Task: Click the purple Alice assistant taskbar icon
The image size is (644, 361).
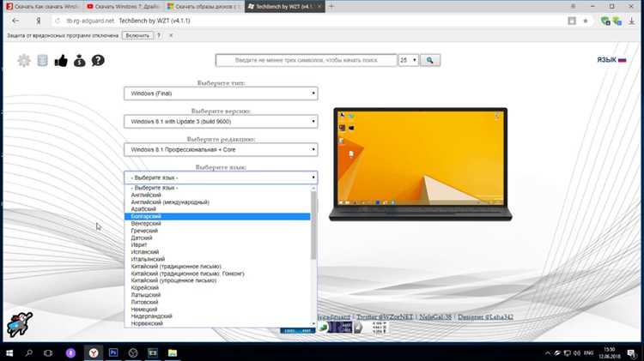Action: point(70,352)
